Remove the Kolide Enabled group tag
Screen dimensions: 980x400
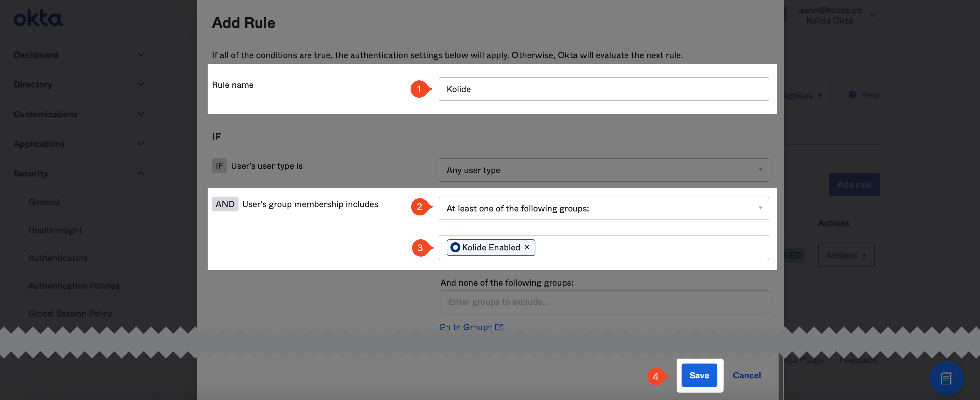pos(527,247)
